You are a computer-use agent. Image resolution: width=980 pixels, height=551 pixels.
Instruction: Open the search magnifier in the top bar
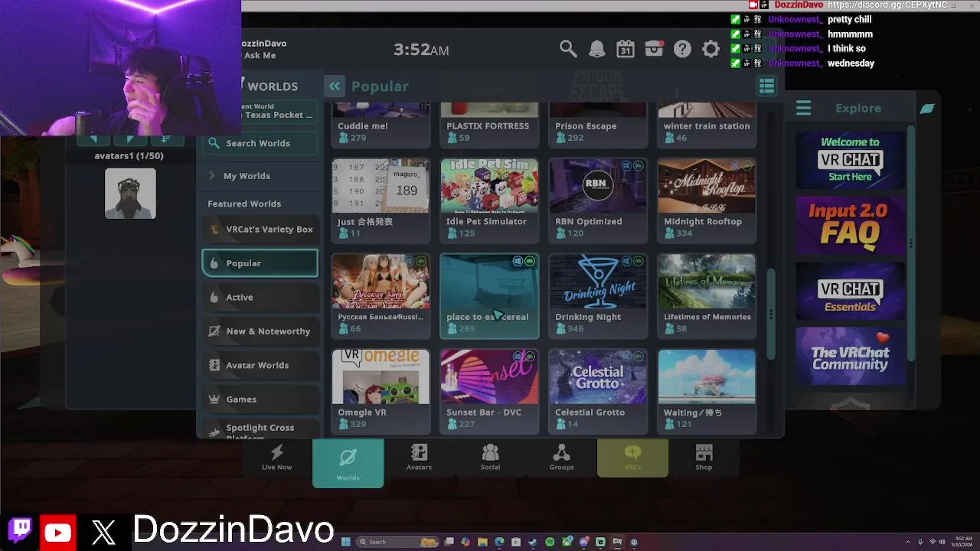coord(568,50)
